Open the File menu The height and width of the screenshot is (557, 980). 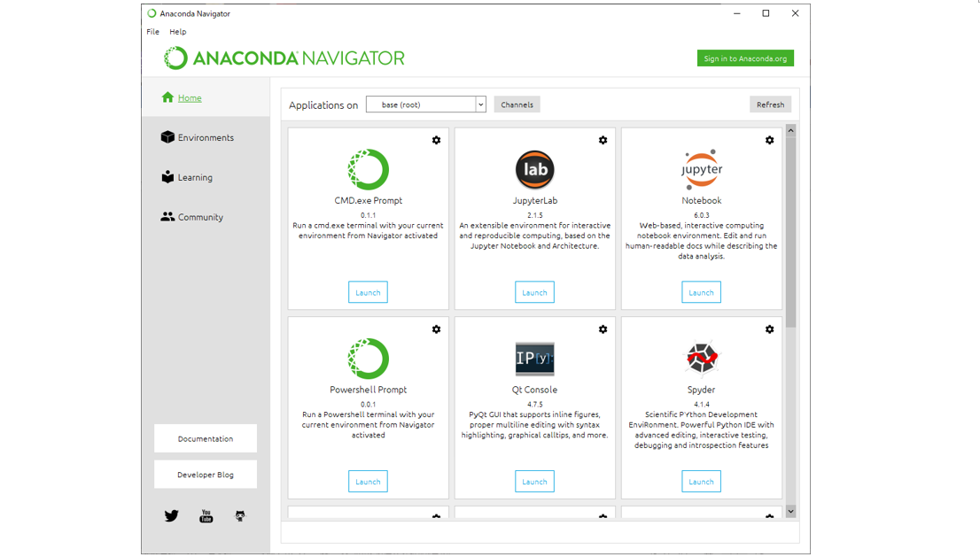pos(152,32)
